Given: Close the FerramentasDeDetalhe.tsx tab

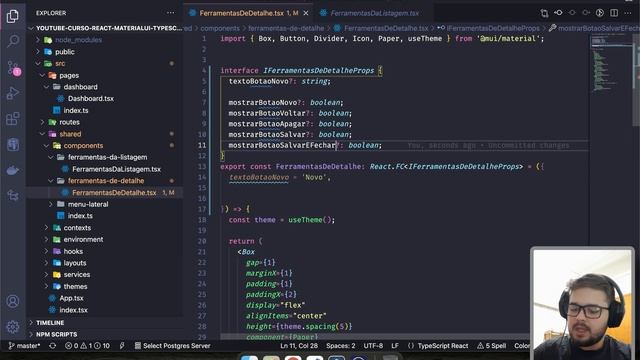Looking at the screenshot, I should click(306, 13).
